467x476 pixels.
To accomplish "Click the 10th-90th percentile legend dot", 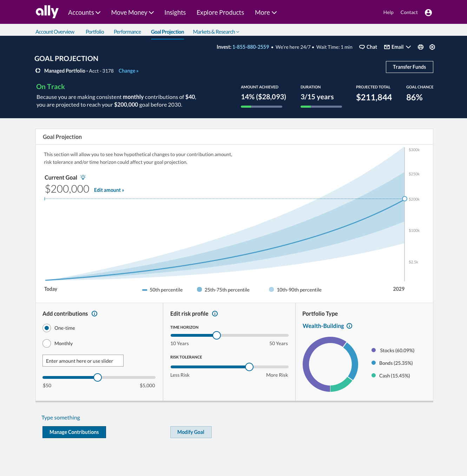I will (271, 289).
